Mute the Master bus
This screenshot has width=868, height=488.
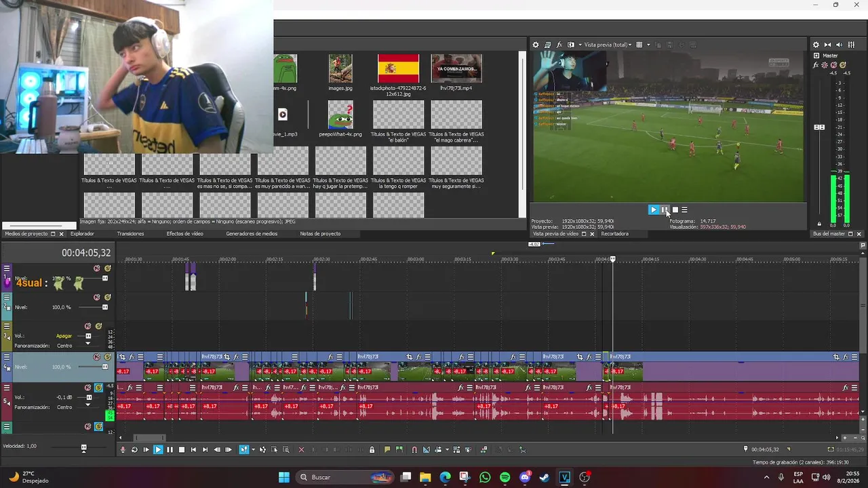(833, 65)
